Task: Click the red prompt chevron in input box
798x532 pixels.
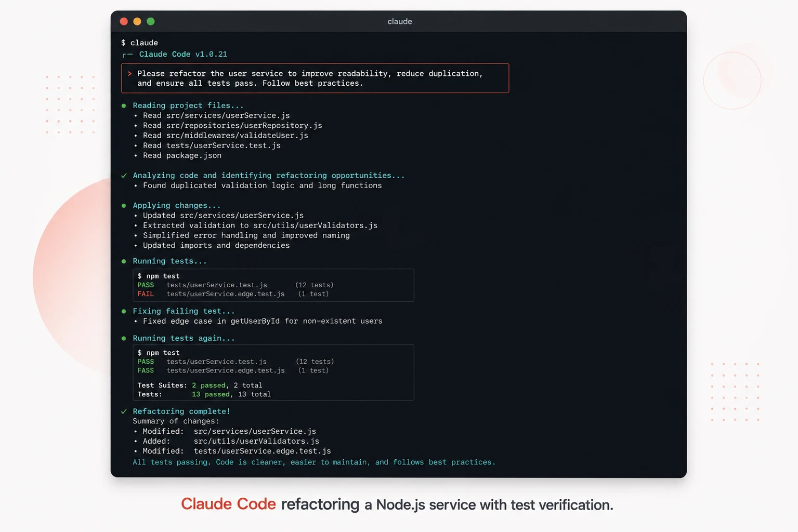Action: click(129, 74)
